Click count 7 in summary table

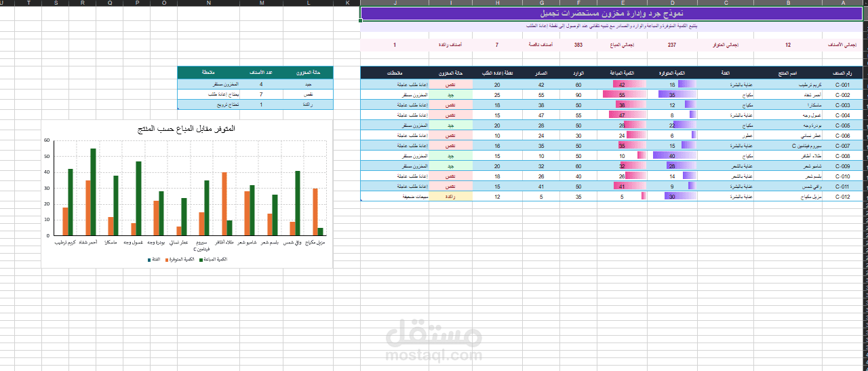pos(261,94)
